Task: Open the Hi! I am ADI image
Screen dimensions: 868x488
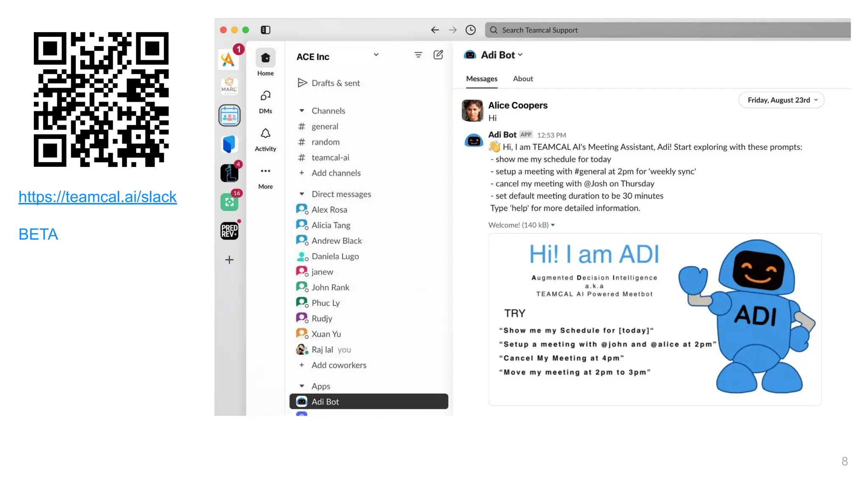Action: (x=655, y=319)
